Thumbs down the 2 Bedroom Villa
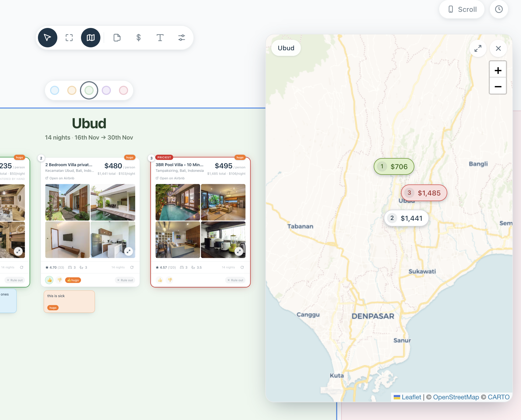The height and width of the screenshot is (420, 521). coord(59,280)
